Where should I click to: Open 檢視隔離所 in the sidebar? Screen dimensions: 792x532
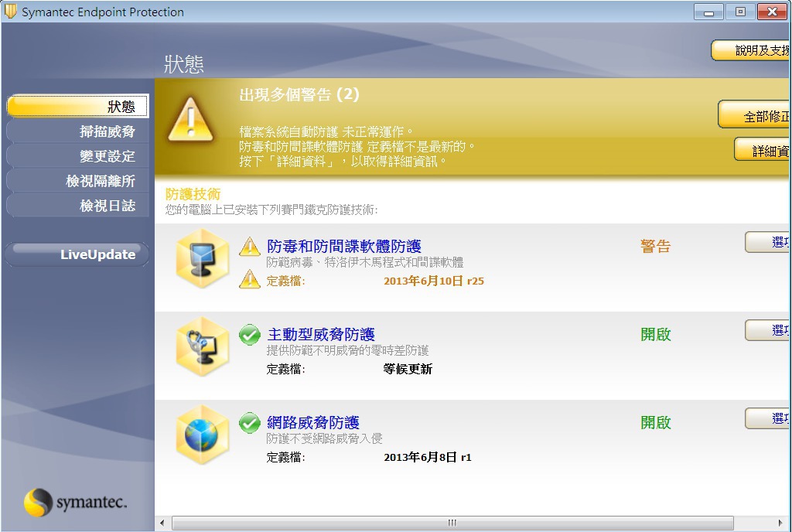(78, 181)
